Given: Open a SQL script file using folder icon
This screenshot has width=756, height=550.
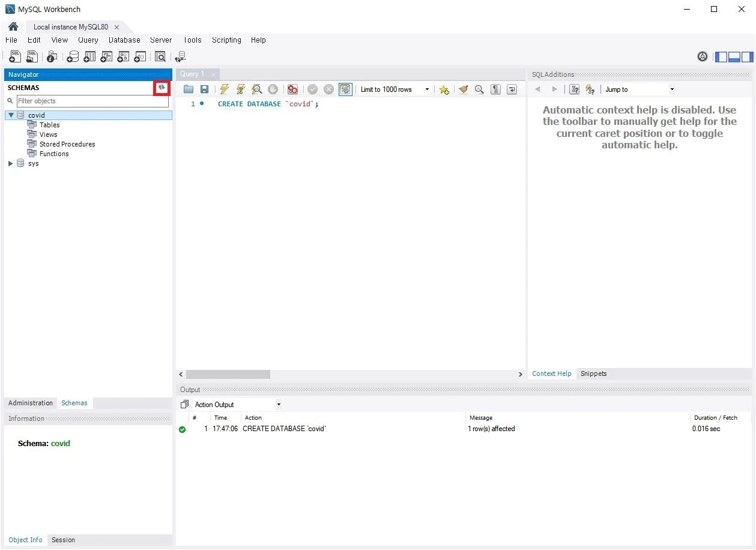Looking at the screenshot, I should (189, 89).
